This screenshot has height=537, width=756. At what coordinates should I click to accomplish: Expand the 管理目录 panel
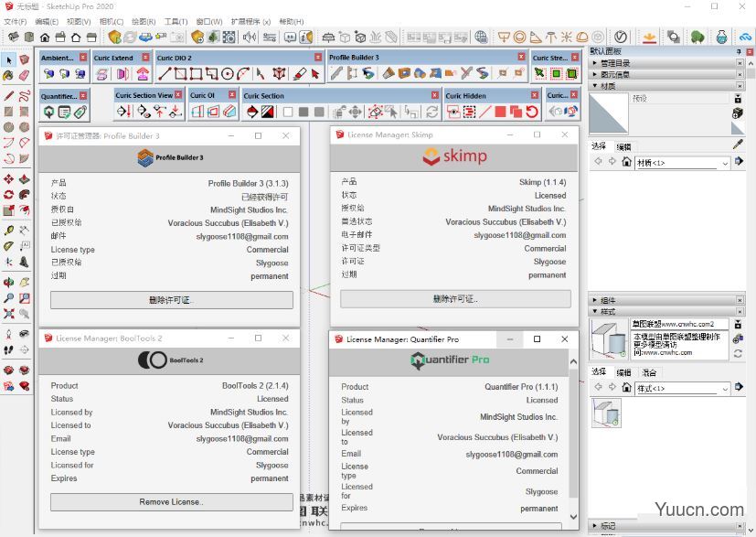point(667,63)
